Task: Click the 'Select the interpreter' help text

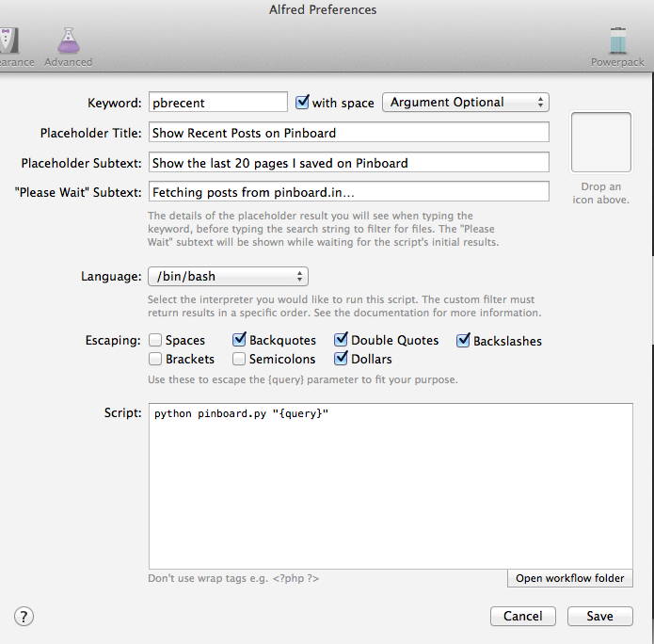Action: (x=344, y=306)
